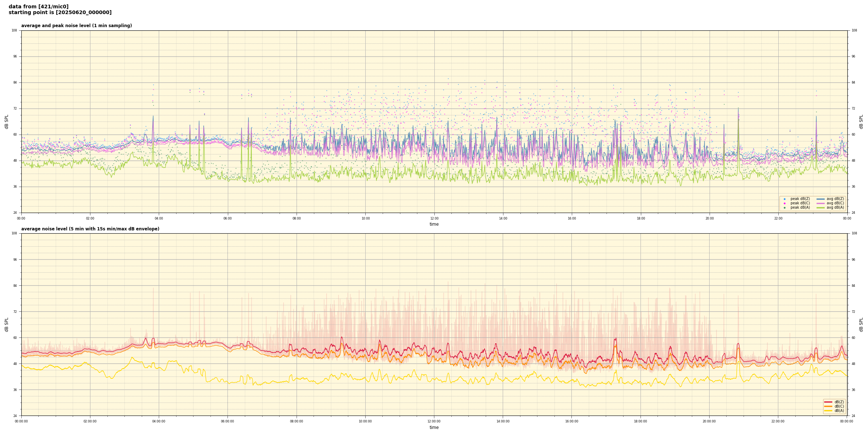868x434 pixels.
Task: Click the peak dB(A) green legend marker
Action: tap(784, 208)
